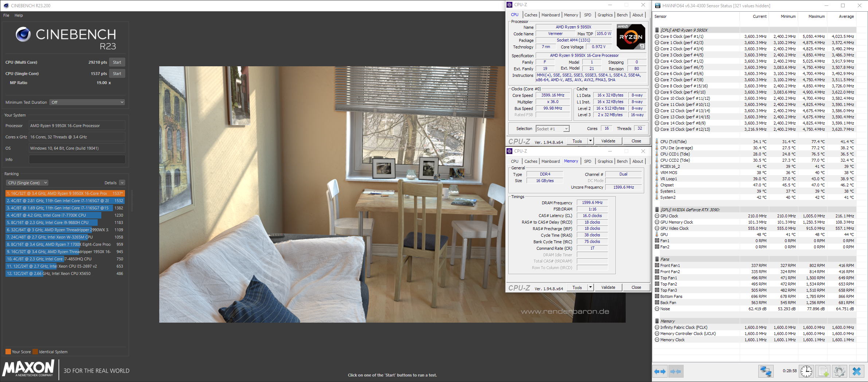
Task: Open Bench tab in CPU-Z CPU window
Action: (622, 15)
